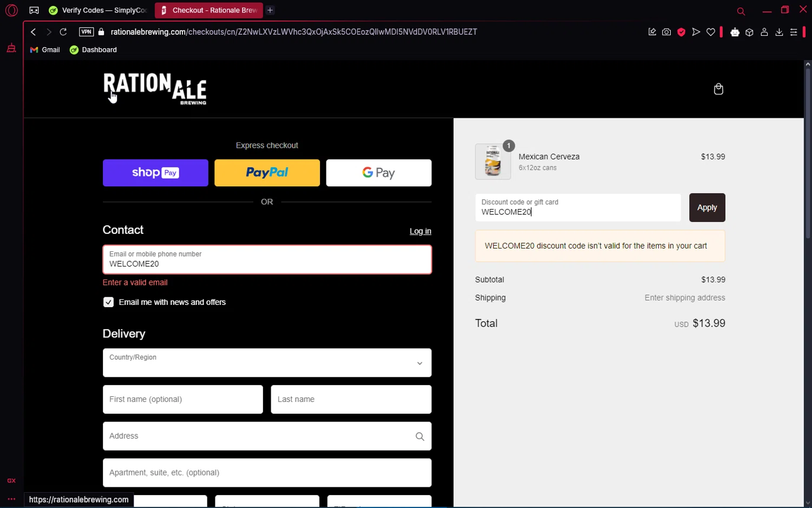812x508 pixels.
Task: Pay with PayPal button
Action: pyautogui.click(x=267, y=173)
